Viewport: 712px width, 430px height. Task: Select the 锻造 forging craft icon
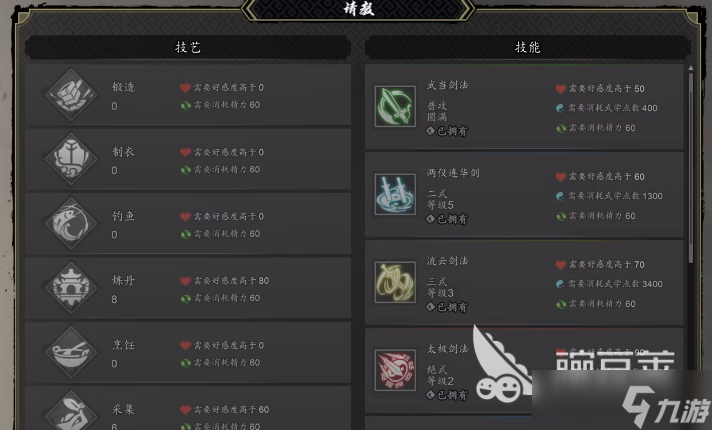pos(71,94)
